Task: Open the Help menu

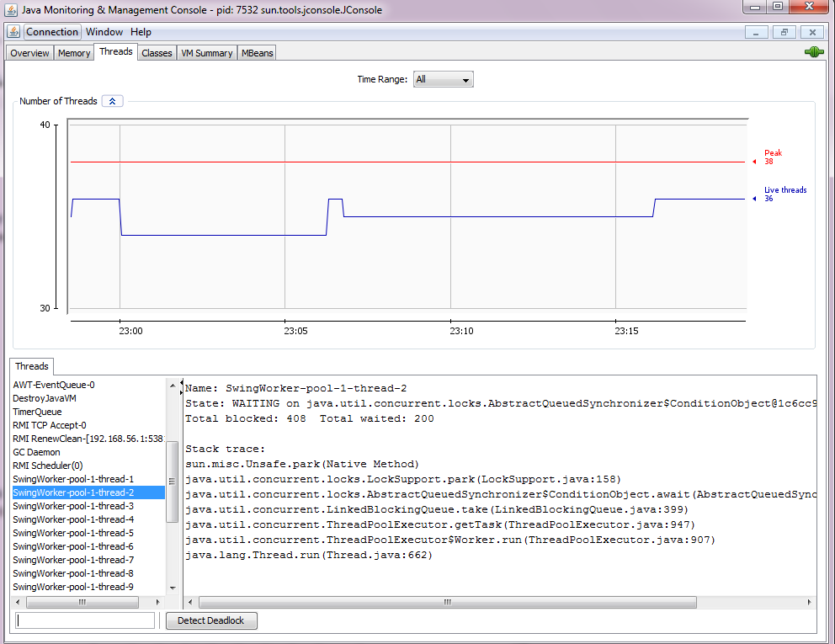Action: coord(141,31)
